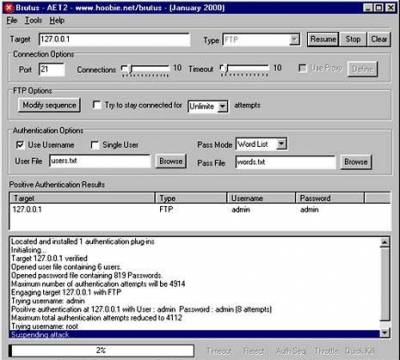
Task: Open the File menu
Action: click(12, 20)
